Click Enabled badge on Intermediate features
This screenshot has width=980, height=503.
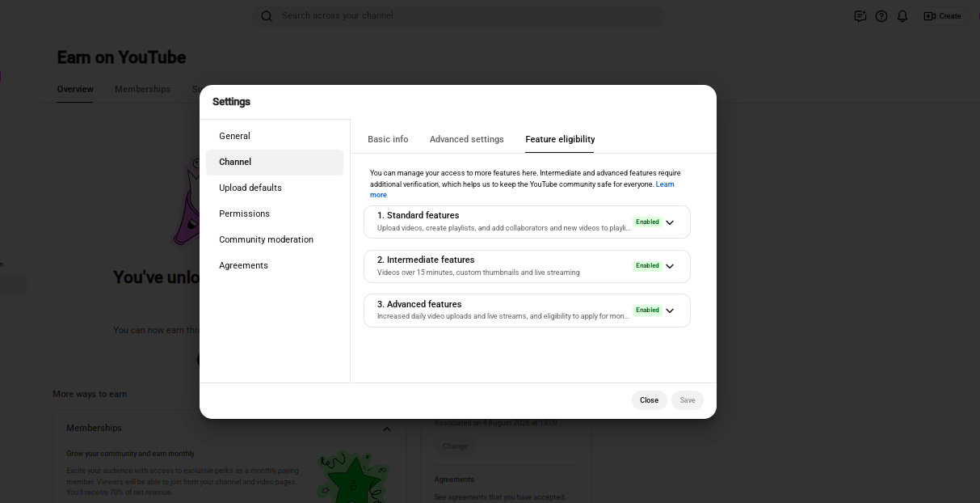(x=647, y=265)
